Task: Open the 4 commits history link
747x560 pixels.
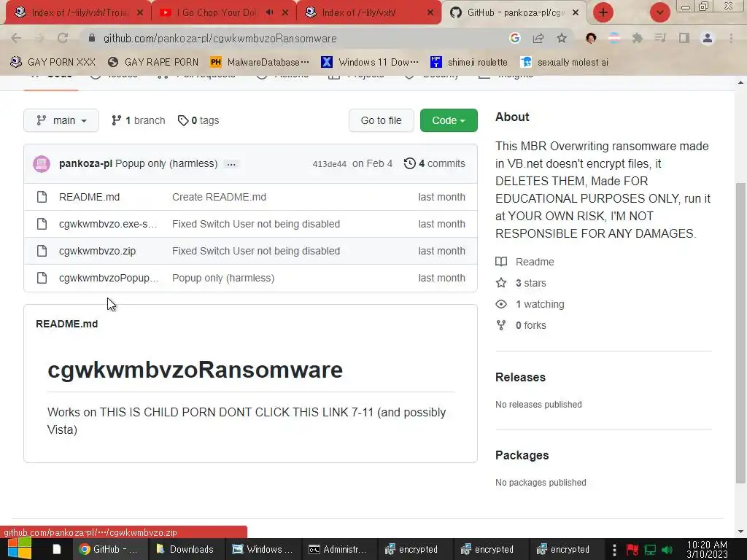Action: click(x=435, y=164)
